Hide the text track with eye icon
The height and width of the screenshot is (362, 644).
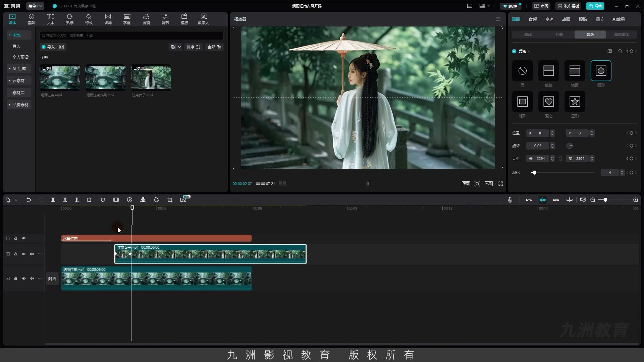click(24, 238)
